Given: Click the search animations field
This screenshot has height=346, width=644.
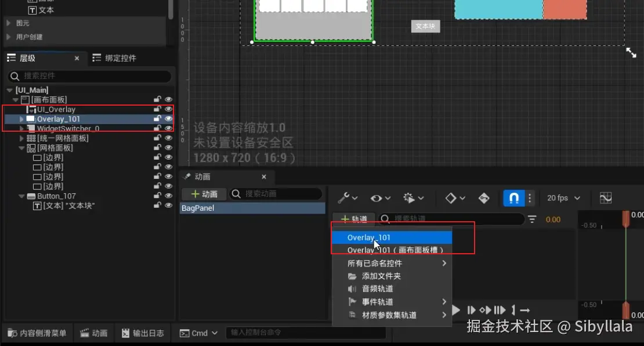Looking at the screenshot, I should coord(276,194).
